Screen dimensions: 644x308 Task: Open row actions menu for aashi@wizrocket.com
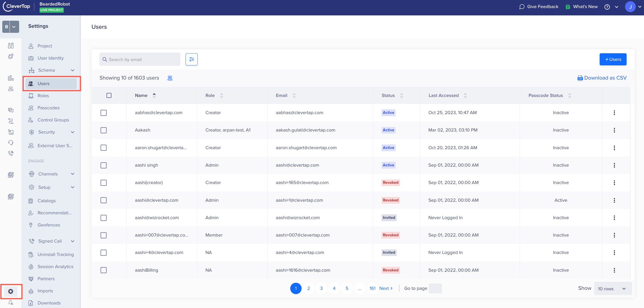[614, 218]
